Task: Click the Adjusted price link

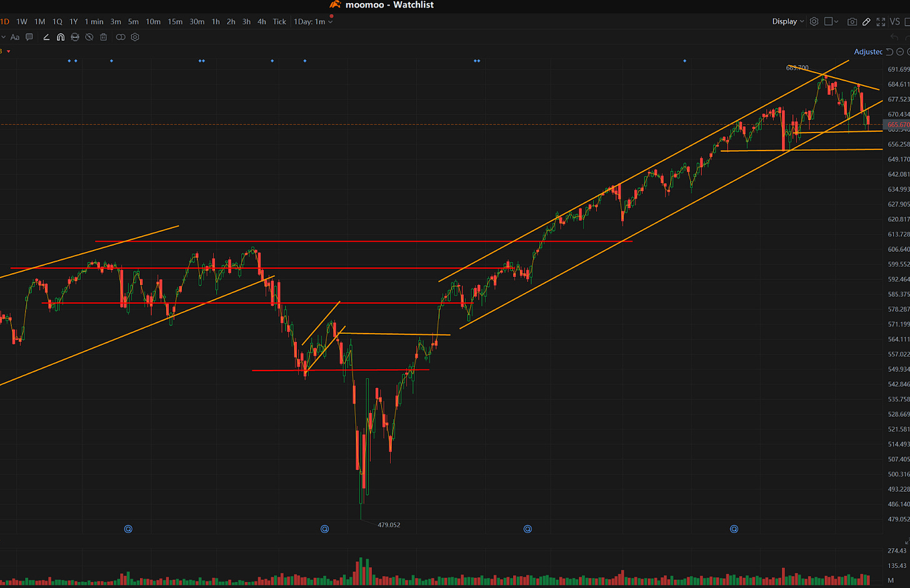Action: (x=868, y=52)
